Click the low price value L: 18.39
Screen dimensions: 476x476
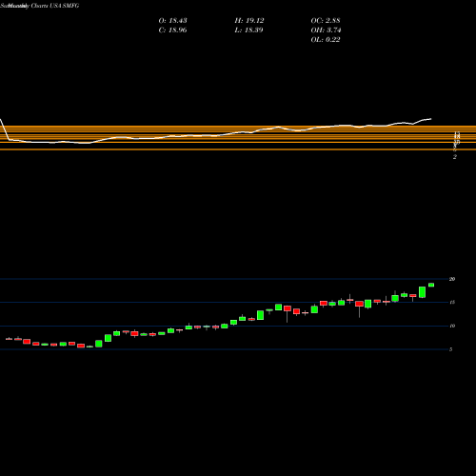pyautogui.click(x=249, y=30)
